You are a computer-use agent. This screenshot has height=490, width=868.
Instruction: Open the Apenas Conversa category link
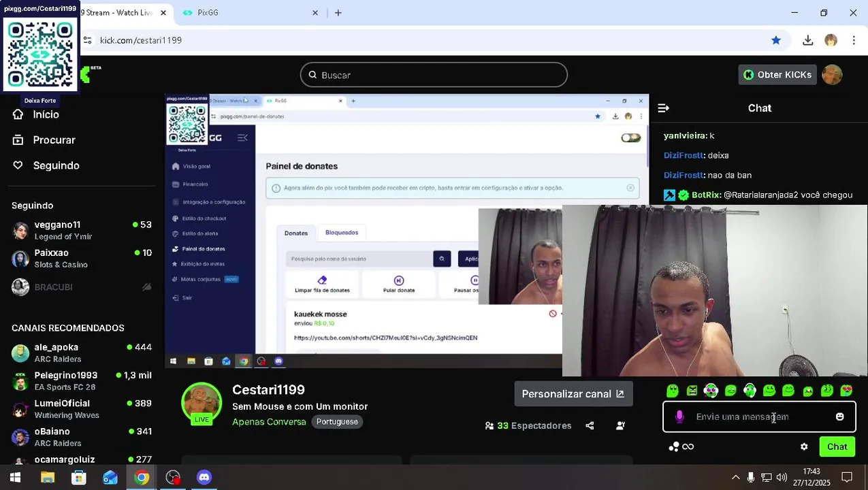[x=269, y=422]
